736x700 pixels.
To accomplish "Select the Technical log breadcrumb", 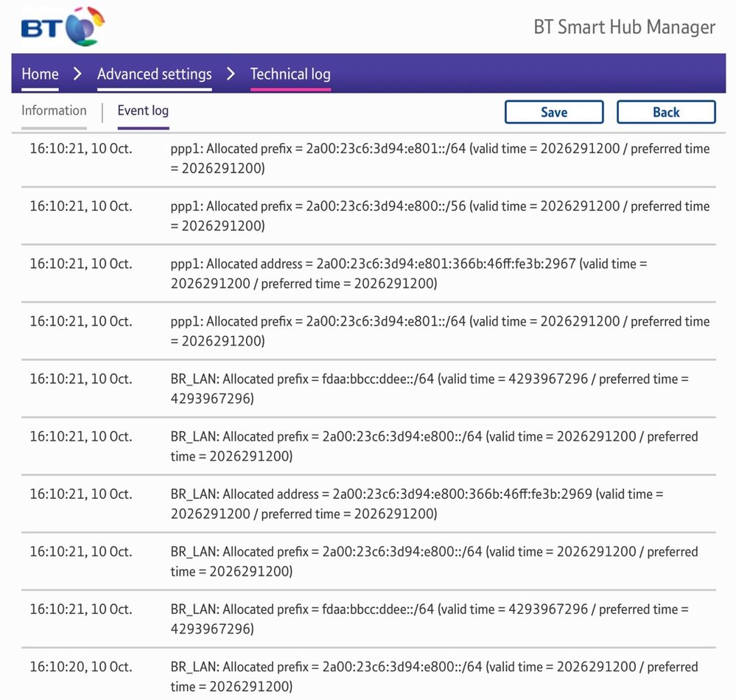I will coord(290,74).
